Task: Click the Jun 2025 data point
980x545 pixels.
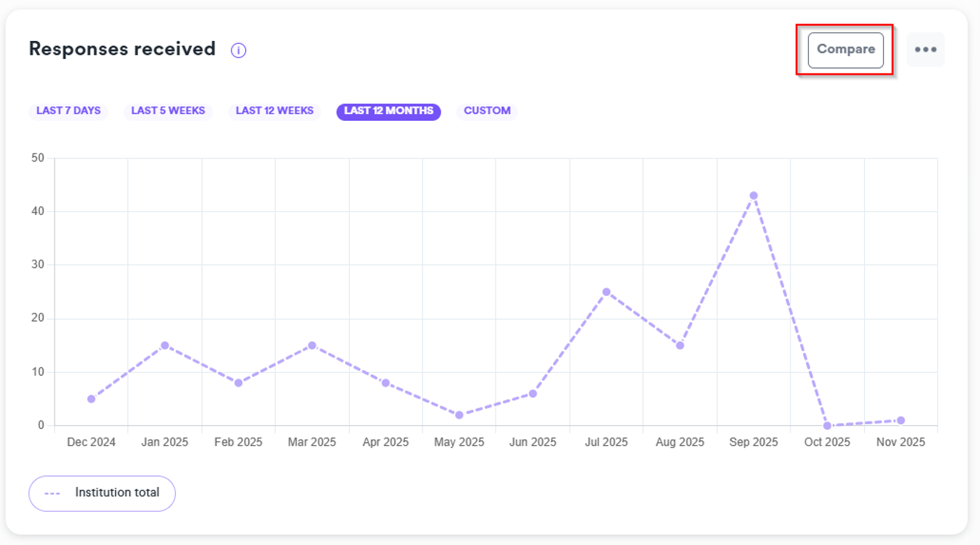Action: click(x=533, y=393)
